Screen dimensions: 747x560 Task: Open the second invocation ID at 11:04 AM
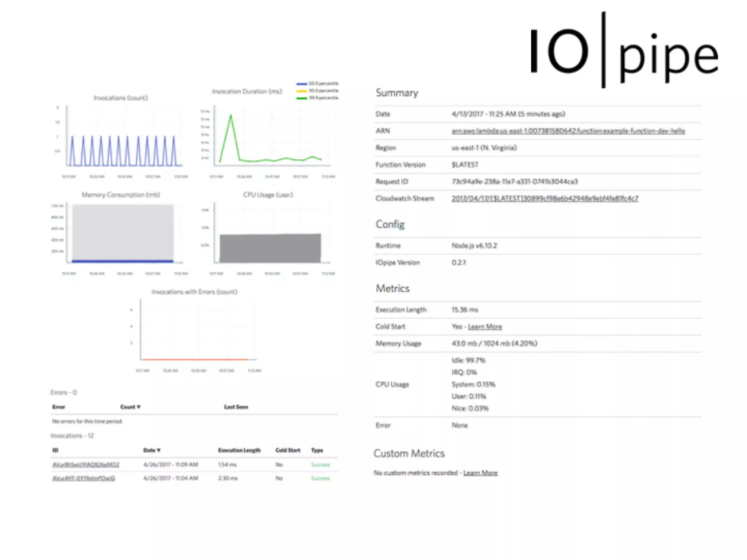[84, 478]
